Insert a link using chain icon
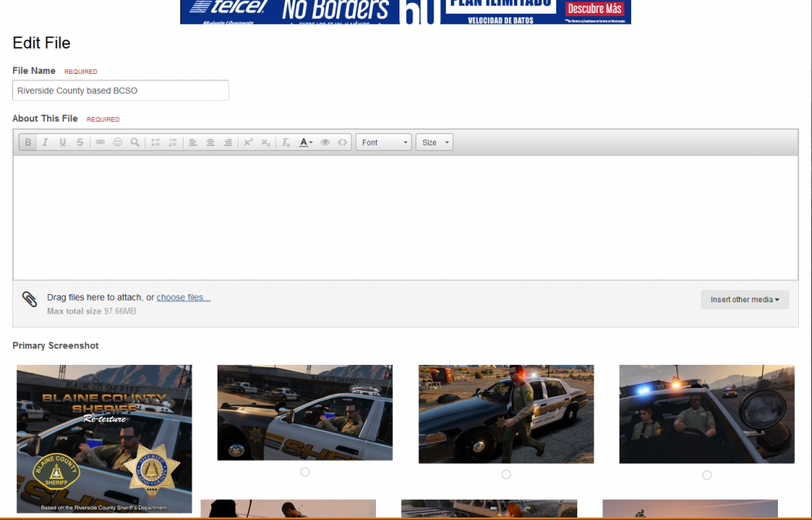 100,142
